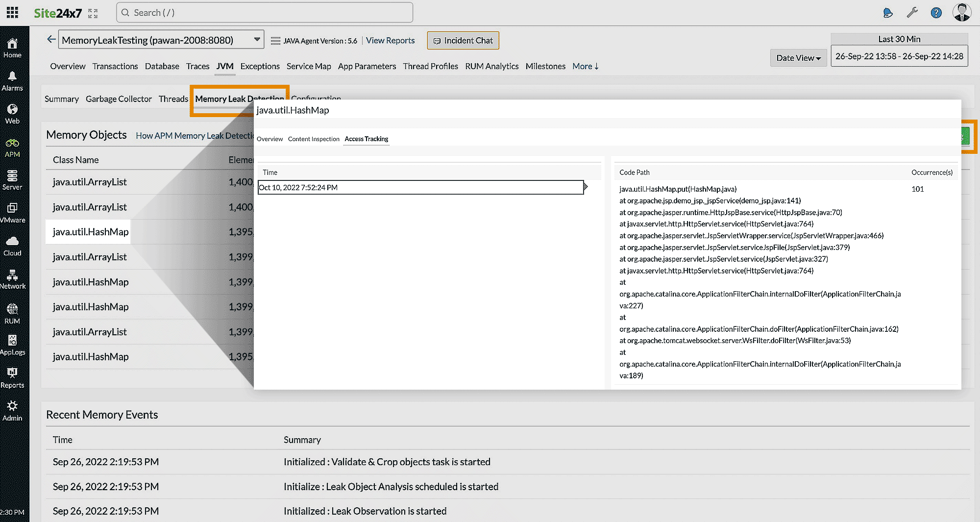Switch to the Garbage Collector sub-tab
This screenshot has width=980, height=522.
(x=119, y=99)
